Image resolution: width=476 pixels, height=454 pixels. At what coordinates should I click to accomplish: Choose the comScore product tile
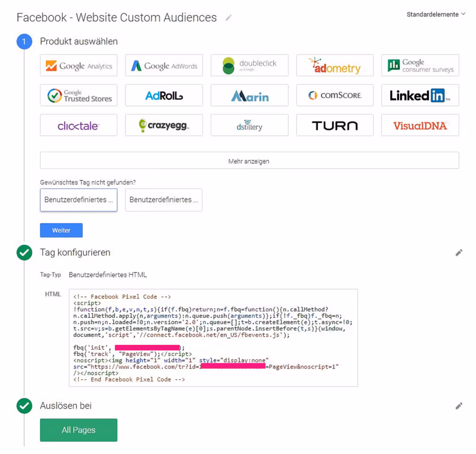[x=335, y=96]
